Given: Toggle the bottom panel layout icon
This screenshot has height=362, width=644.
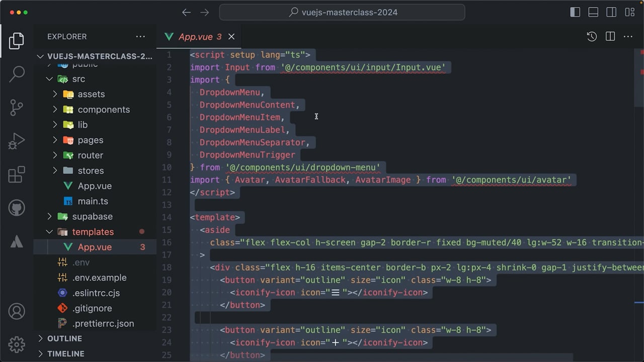Looking at the screenshot, I should coord(593,13).
